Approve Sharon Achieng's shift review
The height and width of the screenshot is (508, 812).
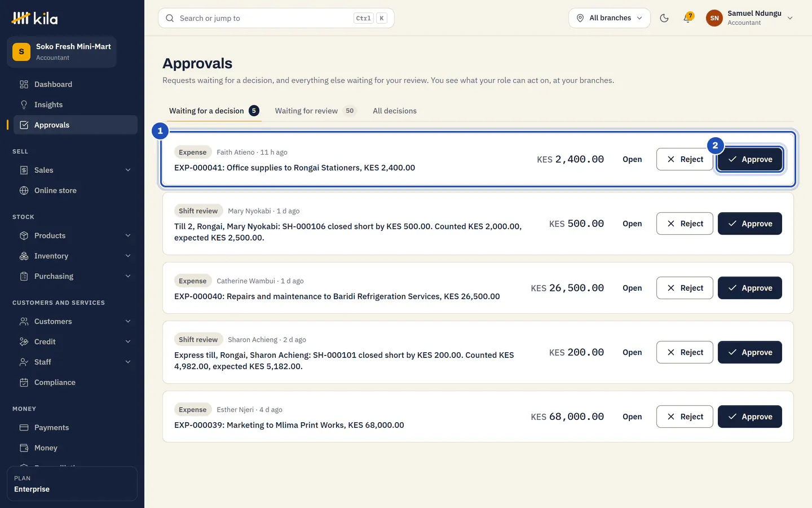tap(749, 352)
